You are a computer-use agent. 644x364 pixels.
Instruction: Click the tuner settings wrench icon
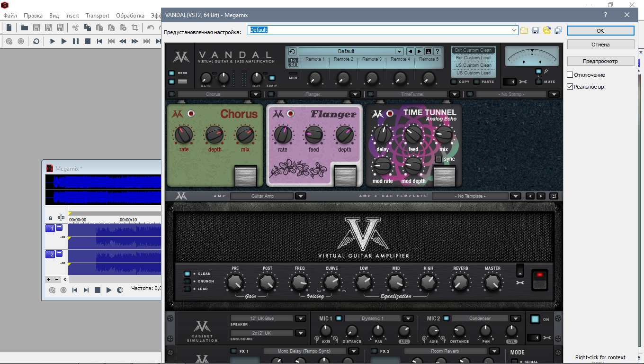pos(523,82)
